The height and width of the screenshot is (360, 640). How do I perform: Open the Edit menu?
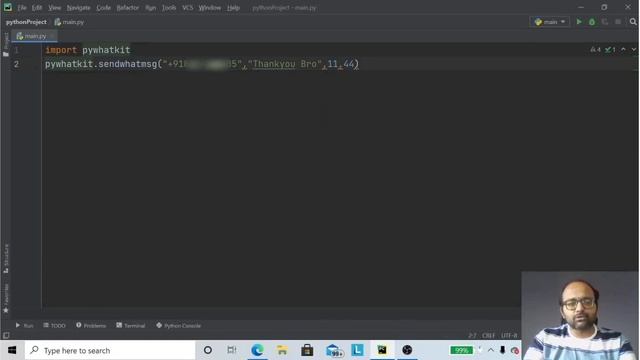(37, 8)
